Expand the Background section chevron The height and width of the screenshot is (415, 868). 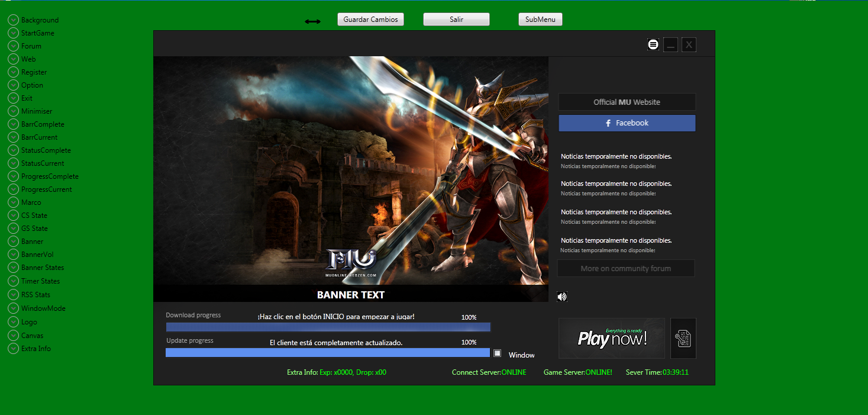pos(13,20)
